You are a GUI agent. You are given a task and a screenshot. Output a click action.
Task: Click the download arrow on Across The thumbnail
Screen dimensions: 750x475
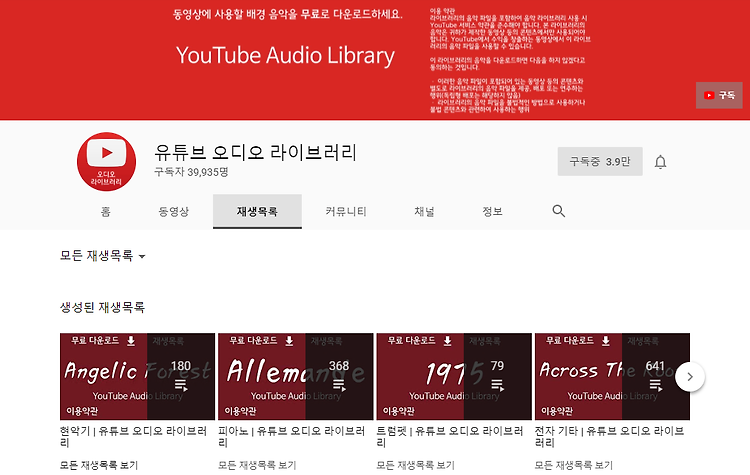coord(606,341)
